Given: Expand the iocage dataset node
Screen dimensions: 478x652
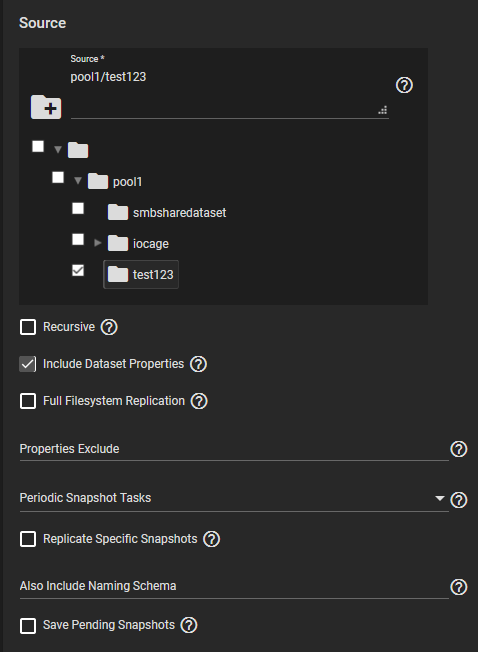Looking at the screenshot, I should click(x=98, y=243).
